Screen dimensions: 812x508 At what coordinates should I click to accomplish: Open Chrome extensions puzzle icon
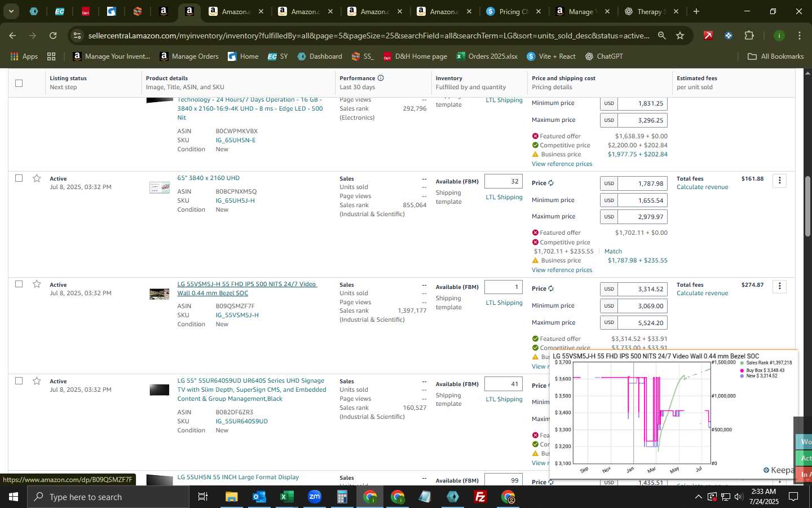(749, 36)
